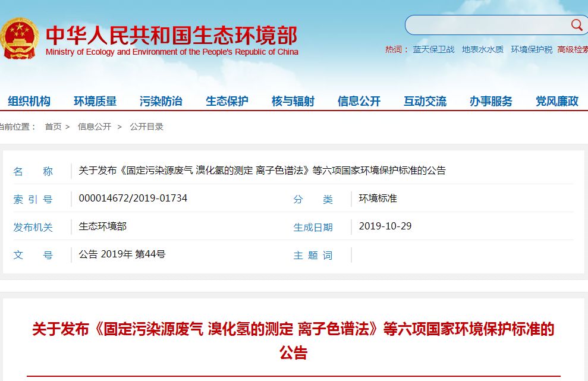Image resolution: width=588 pixels, height=381 pixels.
Task: Click the 文号 field label
Action: [x=33, y=256]
